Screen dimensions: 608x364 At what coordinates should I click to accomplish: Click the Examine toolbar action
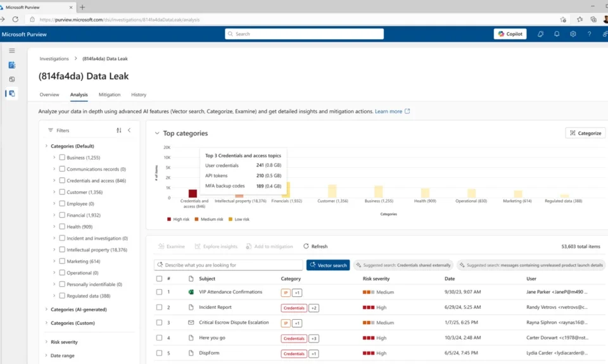[172, 246]
